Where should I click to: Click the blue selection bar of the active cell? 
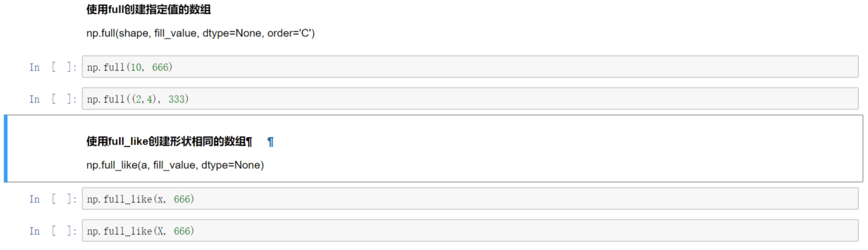pos(6,148)
